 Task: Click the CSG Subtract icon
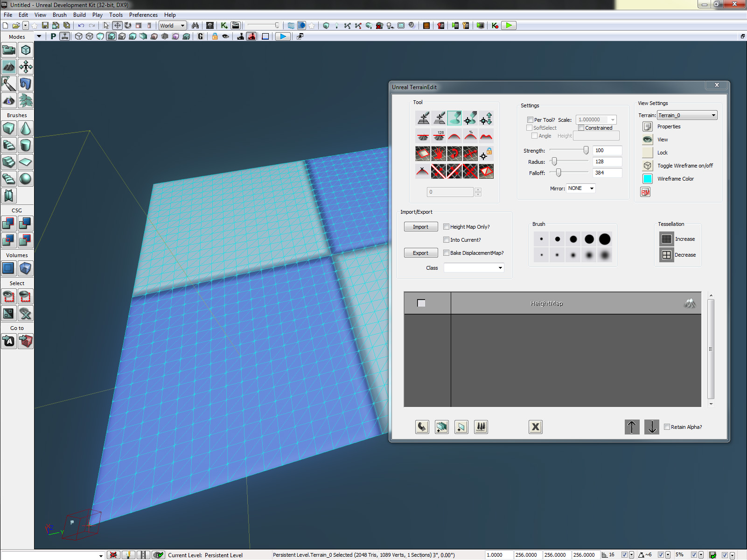tap(26, 224)
